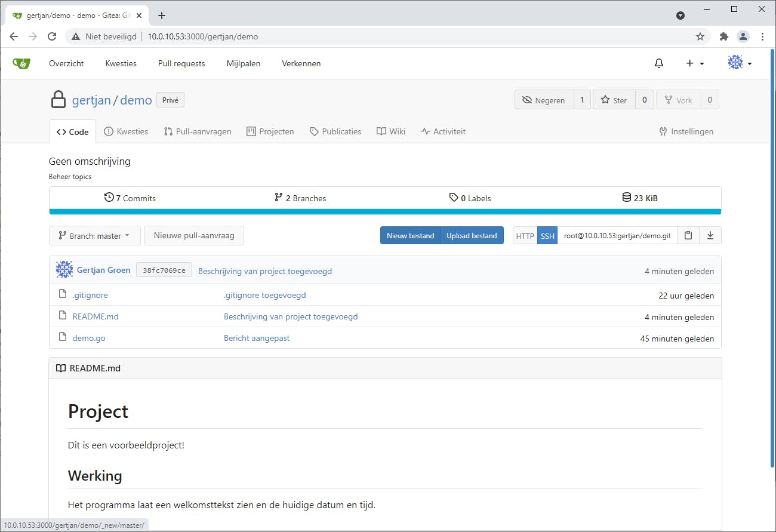Viewport: 776px width, 532px height.
Task: Copy the repository clone URL
Action: point(688,235)
